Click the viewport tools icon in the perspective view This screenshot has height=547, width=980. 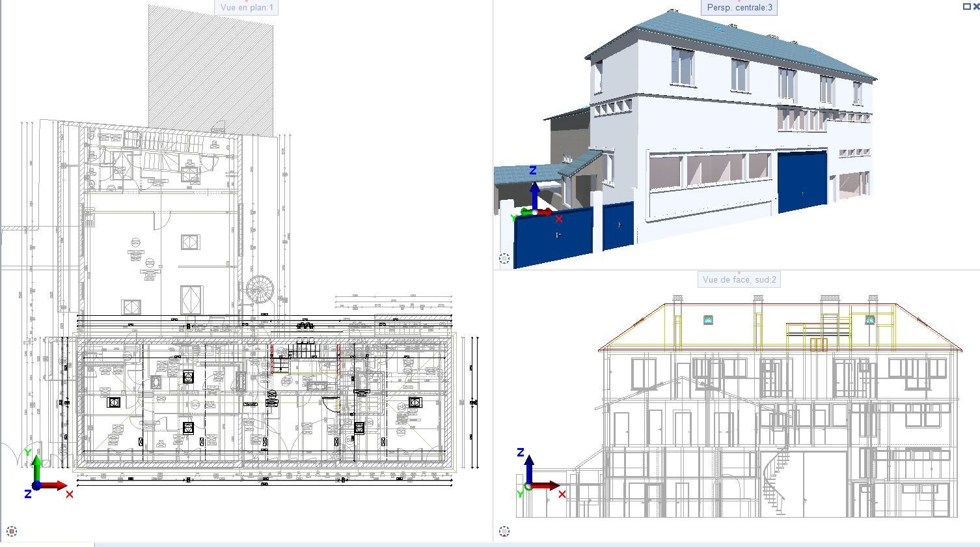point(504,259)
